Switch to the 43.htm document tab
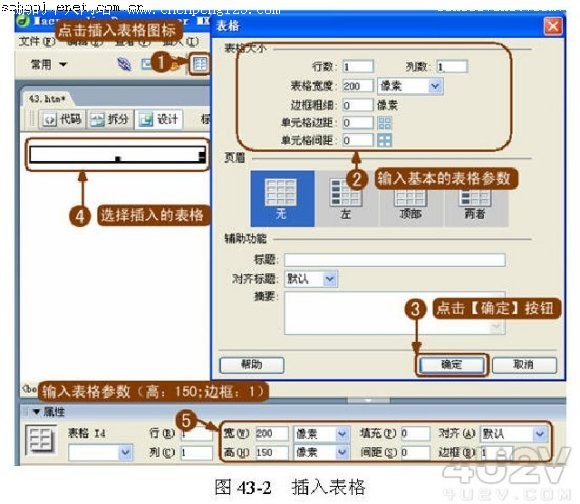580x504 pixels. point(46,99)
